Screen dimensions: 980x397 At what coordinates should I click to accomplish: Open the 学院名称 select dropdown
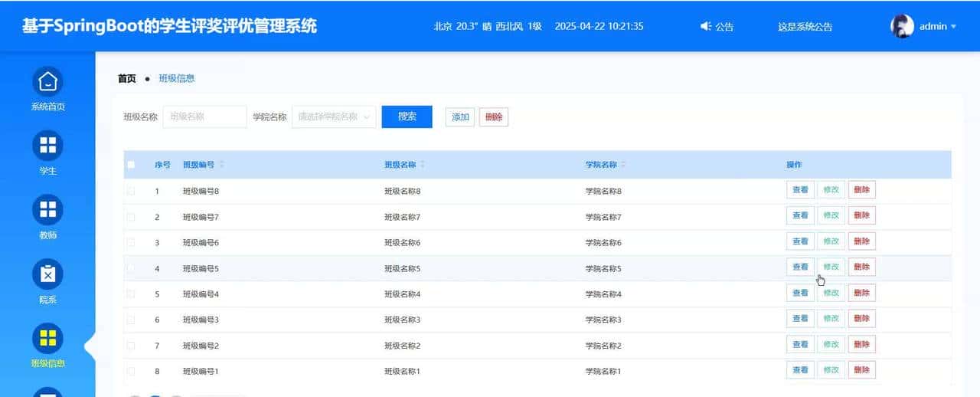pos(334,117)
